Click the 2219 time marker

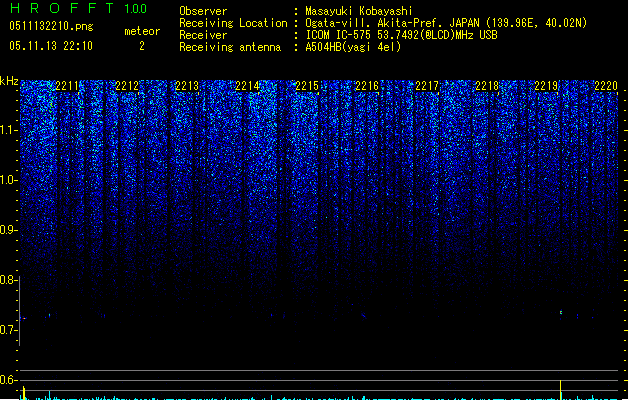[546, 86]
